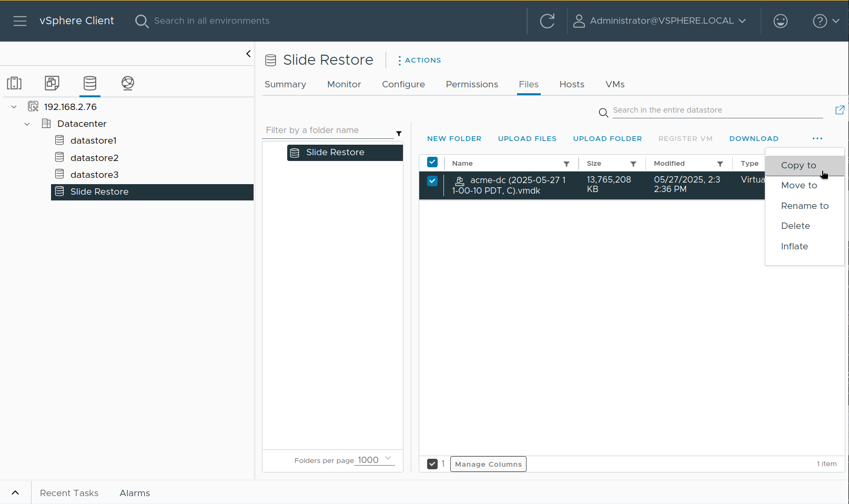Image resolution: width=849 pixels, height=504 pixels.
Task: Click the Upload Files button
Action: tap(527, 138)
